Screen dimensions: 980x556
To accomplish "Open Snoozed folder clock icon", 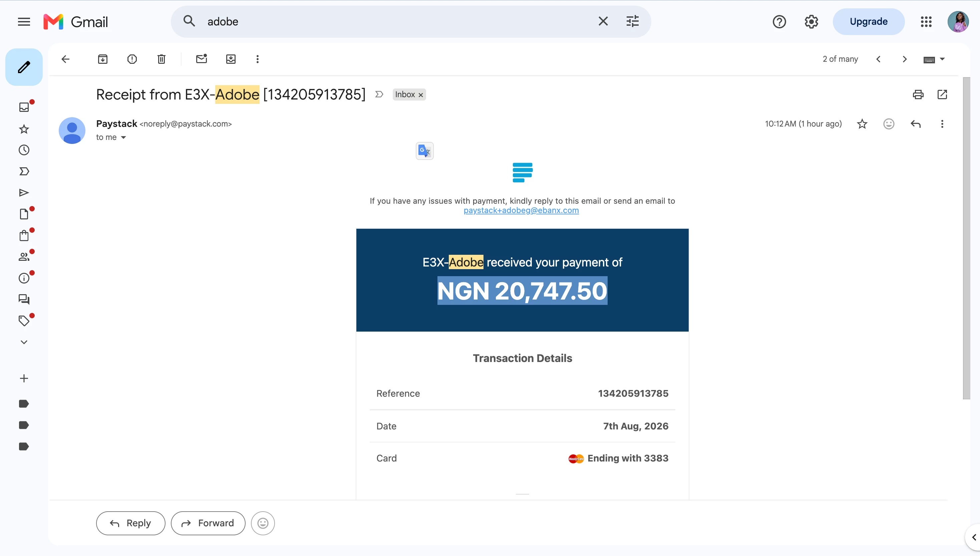I will point(24,150).
